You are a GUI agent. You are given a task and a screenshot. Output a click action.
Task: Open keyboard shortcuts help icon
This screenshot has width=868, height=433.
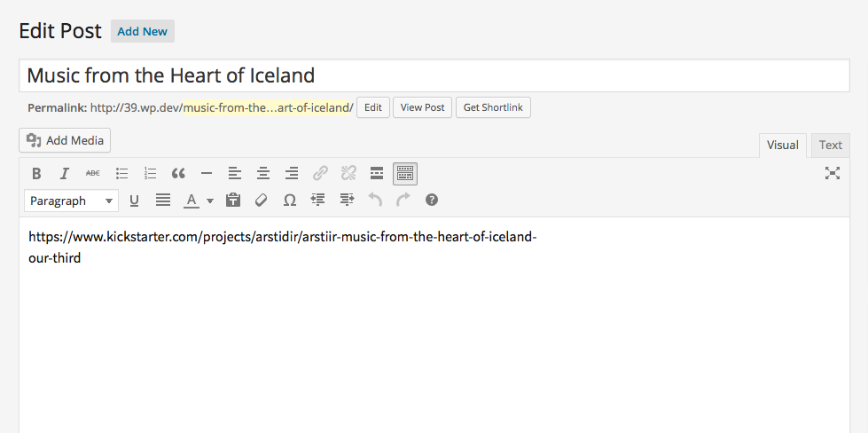click(x=432, y=201)
